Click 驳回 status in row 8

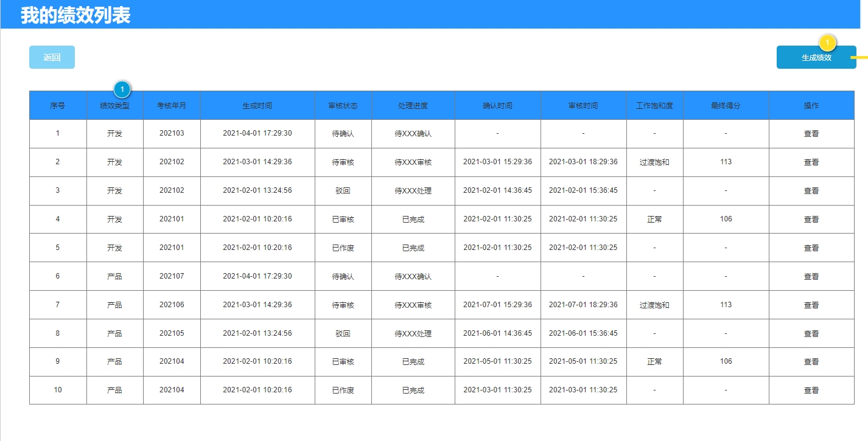click(x=343, y=334)
